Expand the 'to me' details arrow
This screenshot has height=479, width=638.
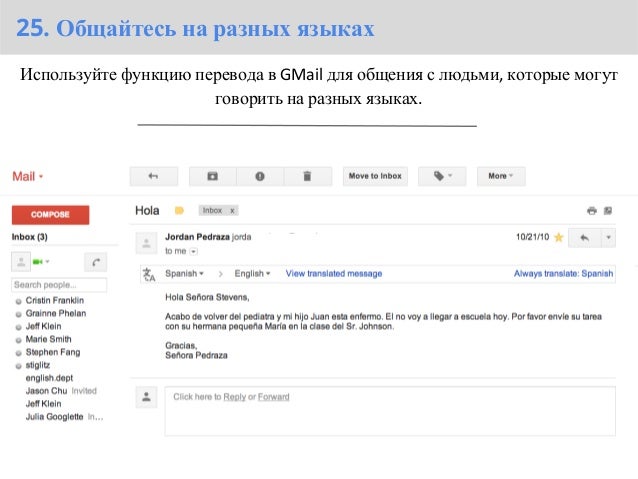[194, 252]
